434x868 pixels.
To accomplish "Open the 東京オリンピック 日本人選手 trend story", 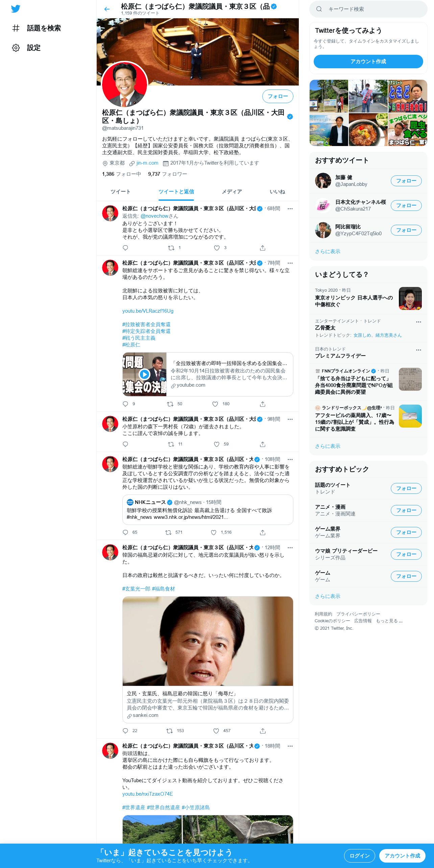I will click(368, 298).
